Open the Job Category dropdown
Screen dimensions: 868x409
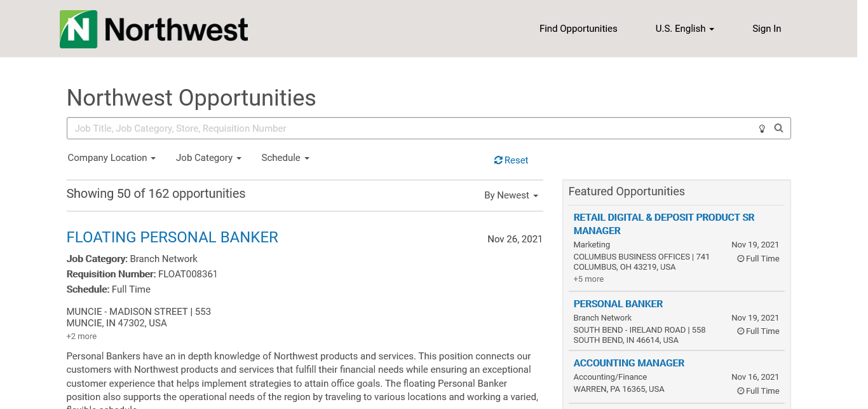point(208,158)
